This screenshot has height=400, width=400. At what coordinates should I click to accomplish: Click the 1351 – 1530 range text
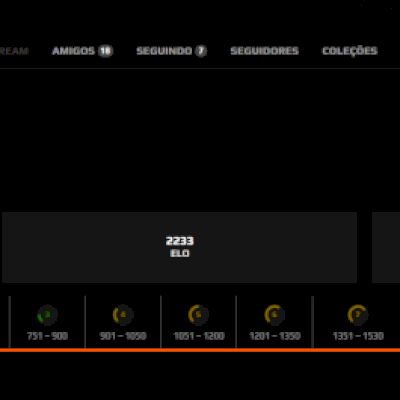point(358,336)
